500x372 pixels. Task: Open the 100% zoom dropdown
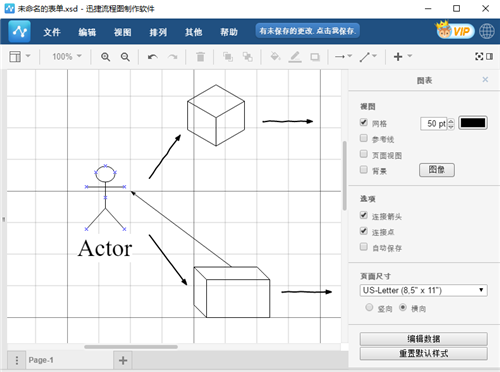click(67, 56)
